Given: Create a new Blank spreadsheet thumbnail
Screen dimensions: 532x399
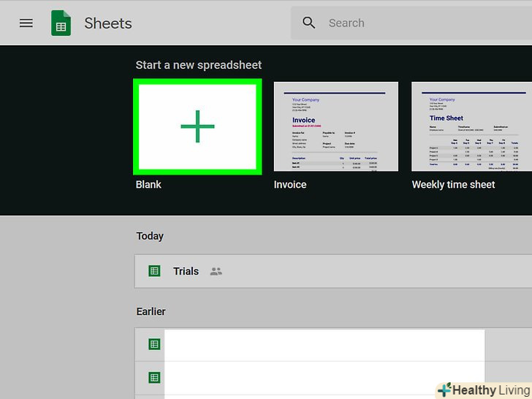Looking at the screenshot, I should [x=197, y=126].
